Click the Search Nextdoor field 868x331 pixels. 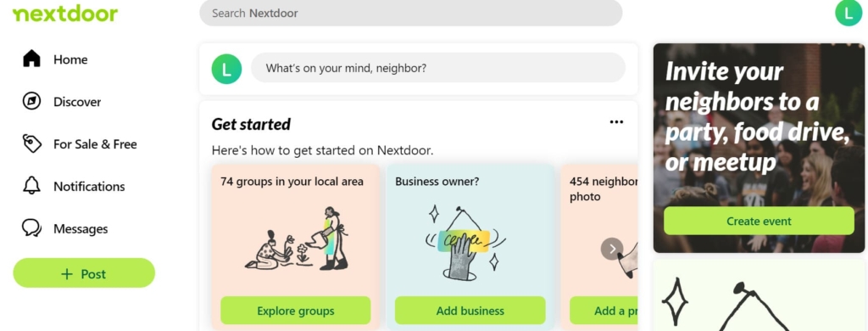pos(411,13)
